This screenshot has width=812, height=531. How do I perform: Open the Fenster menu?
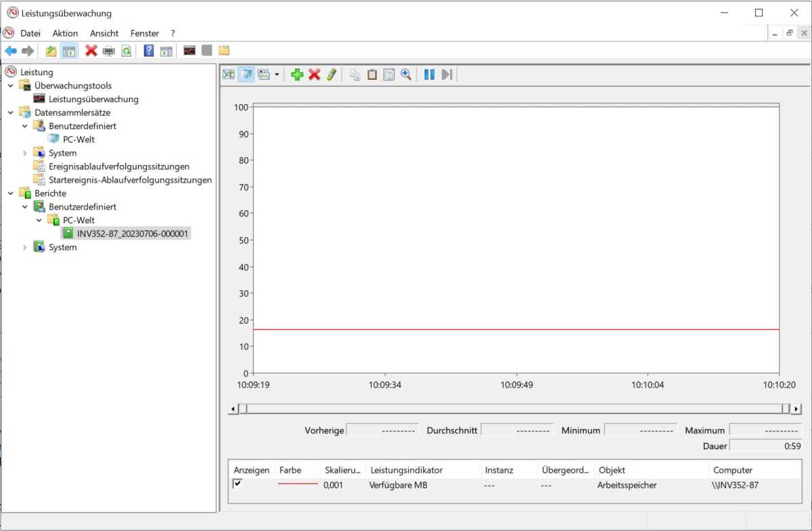click(145, 33)
